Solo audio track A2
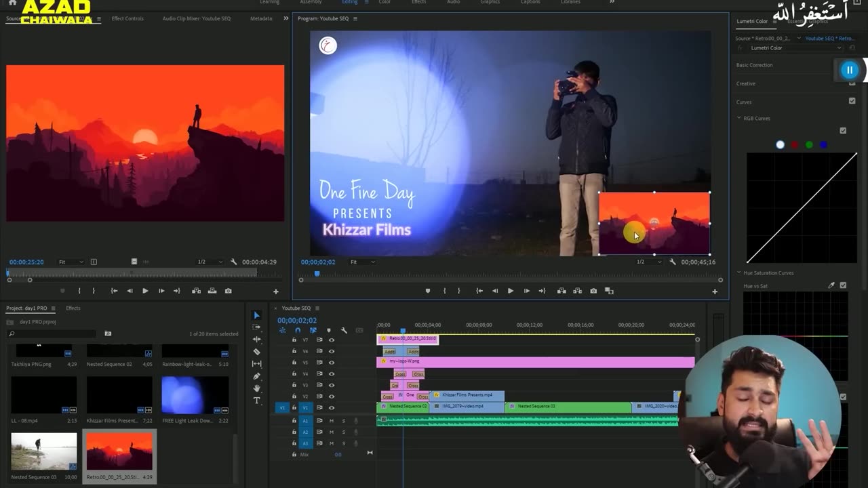This screenshot has height=488, width=868. coord(344,432)
